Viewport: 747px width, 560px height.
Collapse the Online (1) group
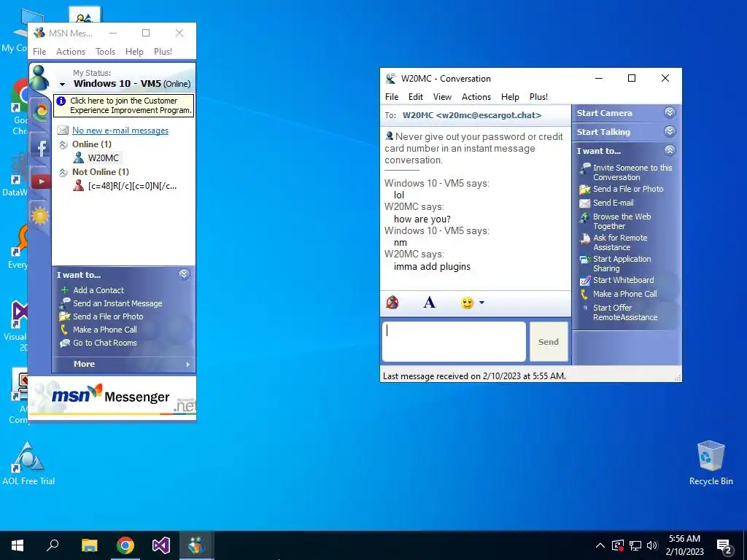63,145
